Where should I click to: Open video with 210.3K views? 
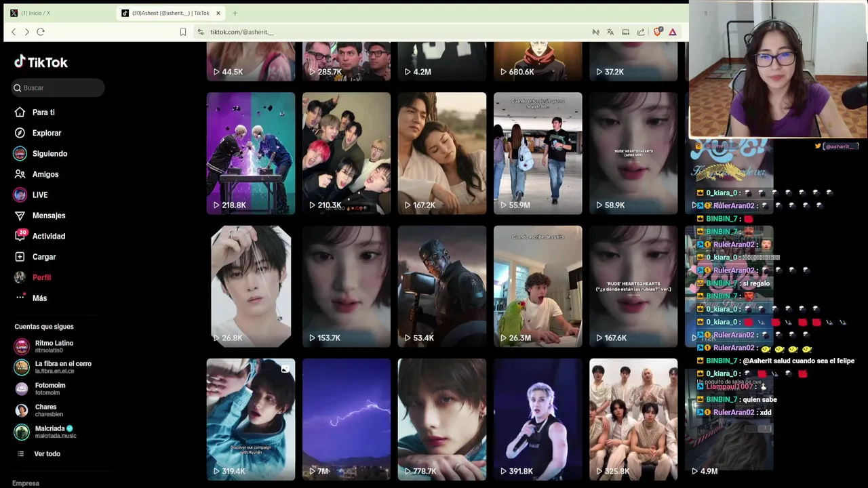point(347,153)
